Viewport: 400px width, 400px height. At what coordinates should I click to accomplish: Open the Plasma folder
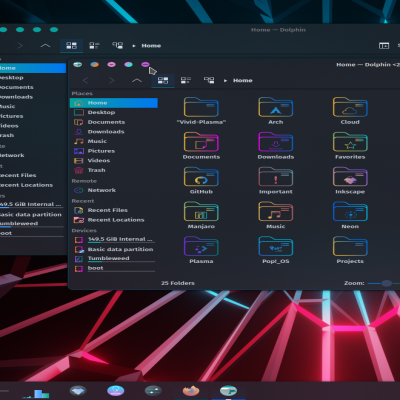click(201, 250)
